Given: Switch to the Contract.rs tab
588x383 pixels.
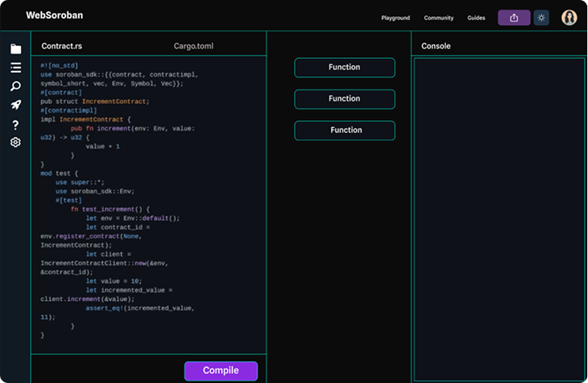Looking at the screenshot, I should (x=62, y=46).
